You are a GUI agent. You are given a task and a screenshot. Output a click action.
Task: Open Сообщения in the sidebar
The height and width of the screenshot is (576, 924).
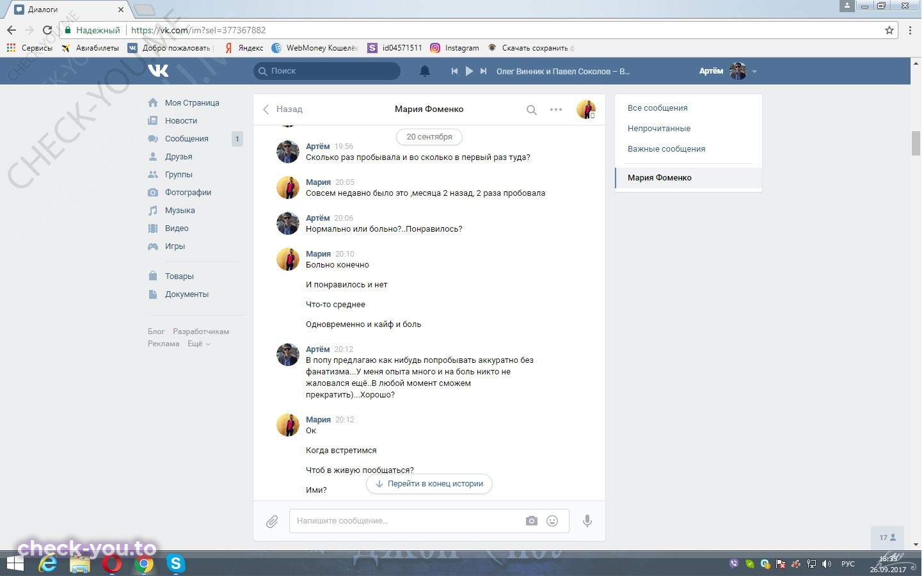tap(187, 138)
